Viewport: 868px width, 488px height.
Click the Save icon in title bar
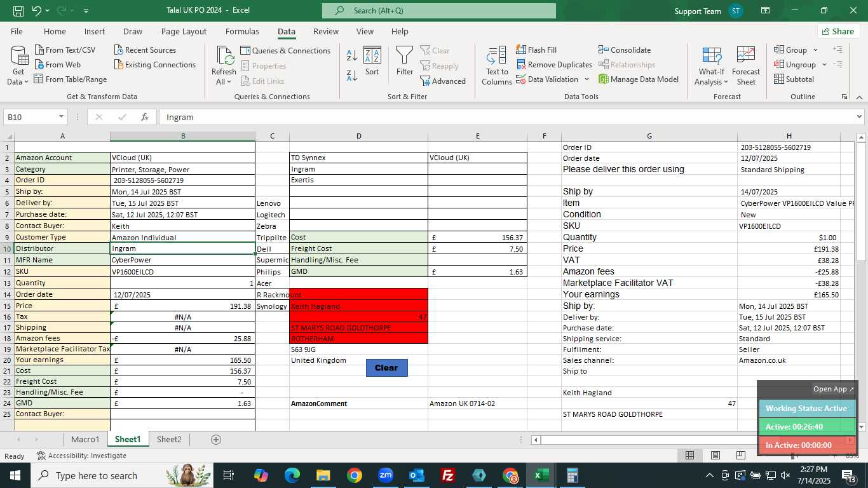18,11
